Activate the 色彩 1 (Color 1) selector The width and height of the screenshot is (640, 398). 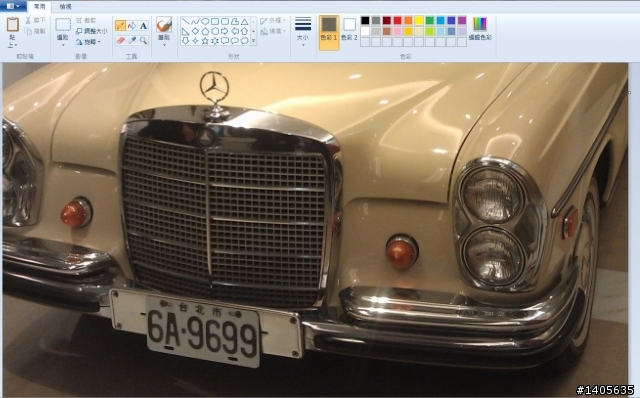(x=329, y=33)
